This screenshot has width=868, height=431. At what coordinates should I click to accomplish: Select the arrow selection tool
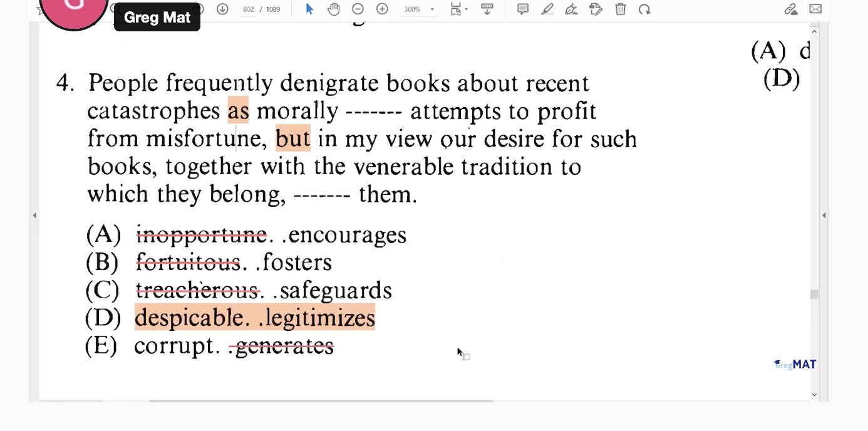click(309, 9)
